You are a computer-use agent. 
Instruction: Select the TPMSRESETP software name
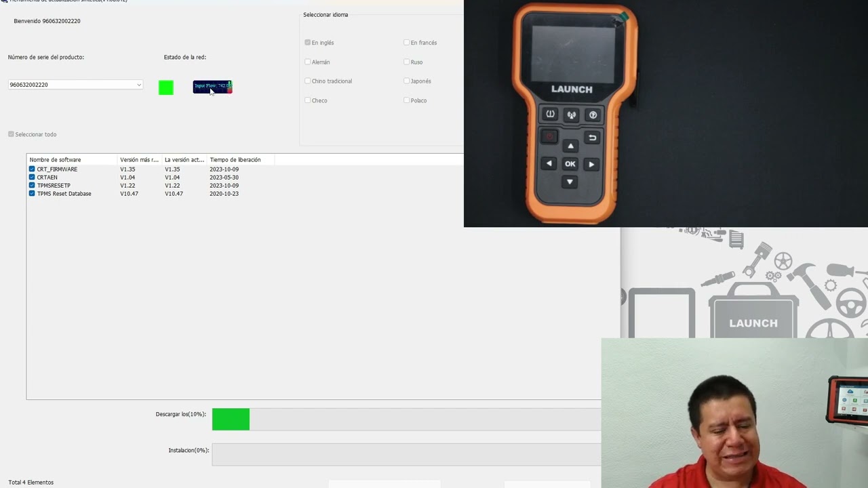tap(54, 186)
